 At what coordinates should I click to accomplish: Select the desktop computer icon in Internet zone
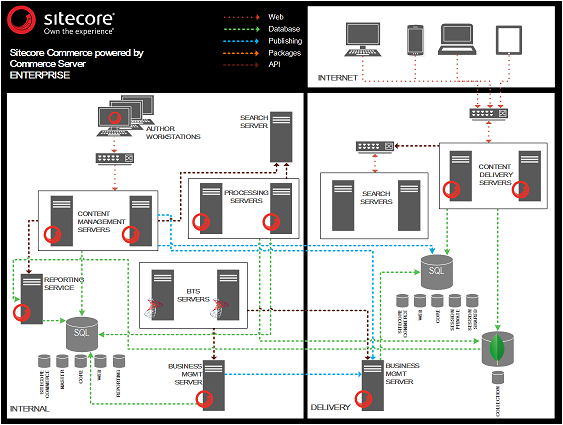[363, 39]
